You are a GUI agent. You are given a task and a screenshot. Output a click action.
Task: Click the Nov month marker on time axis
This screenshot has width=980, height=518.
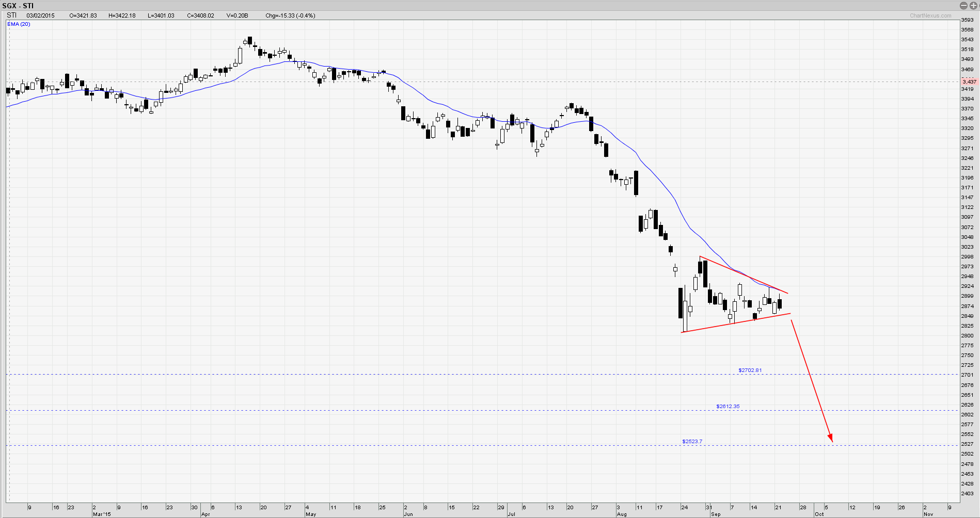tap(928, 514)
